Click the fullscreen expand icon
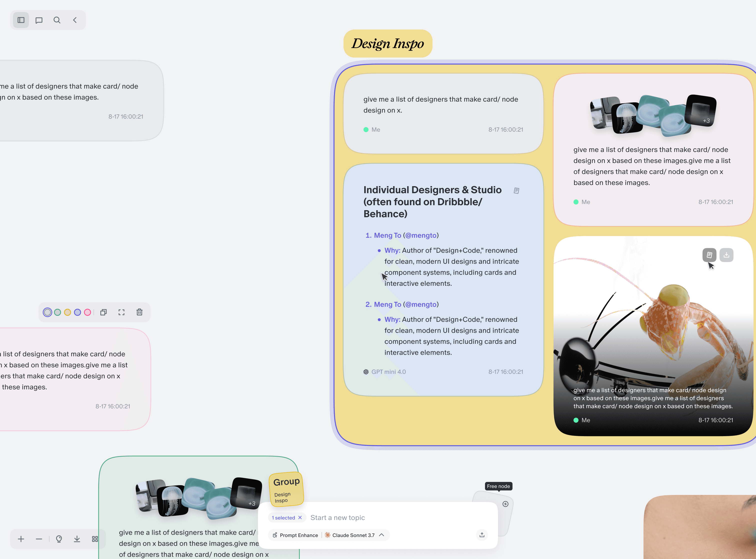The height and width of the screenshot is (559, 756). [121, 312]
